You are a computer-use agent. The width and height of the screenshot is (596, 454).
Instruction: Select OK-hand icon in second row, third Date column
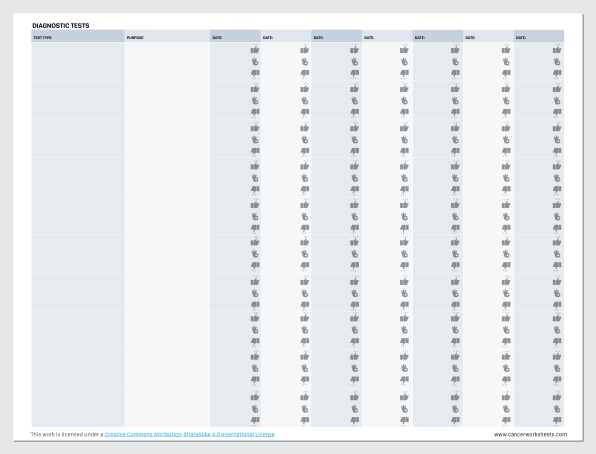pos(355,100)
